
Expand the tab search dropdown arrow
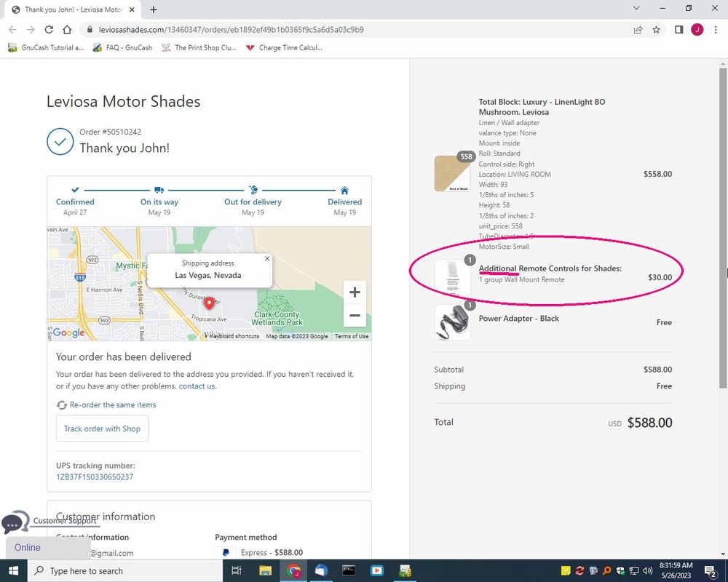click(x=636, y=9)
